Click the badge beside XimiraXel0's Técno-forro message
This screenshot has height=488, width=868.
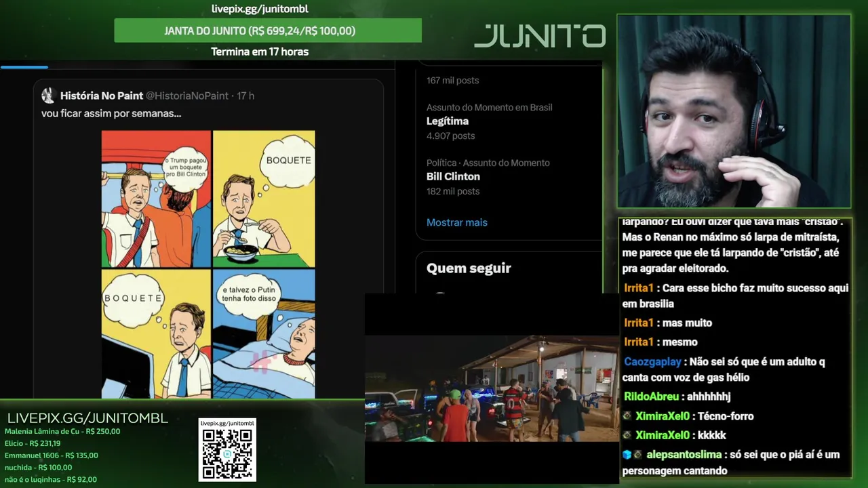627,416
